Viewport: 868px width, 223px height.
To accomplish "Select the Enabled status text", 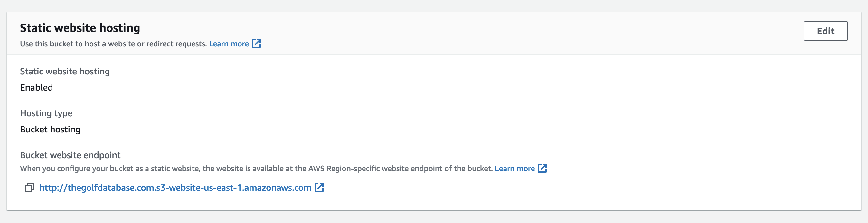I will click(36, 87).
